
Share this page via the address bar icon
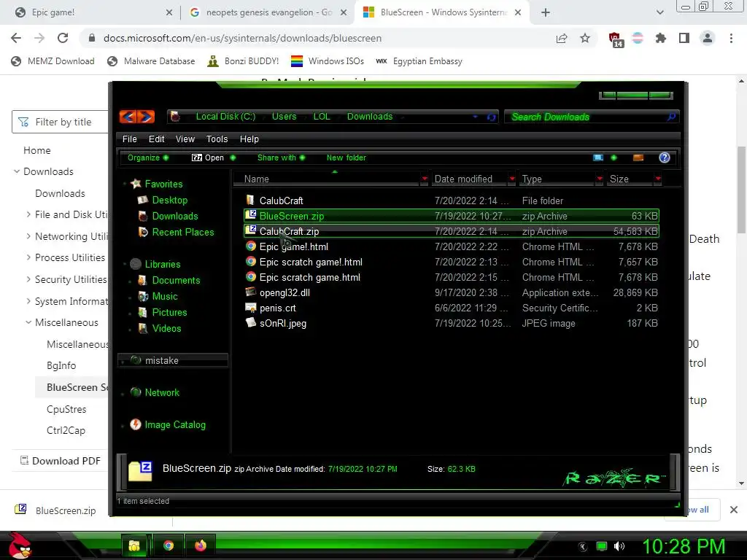(x=562, y=38)
